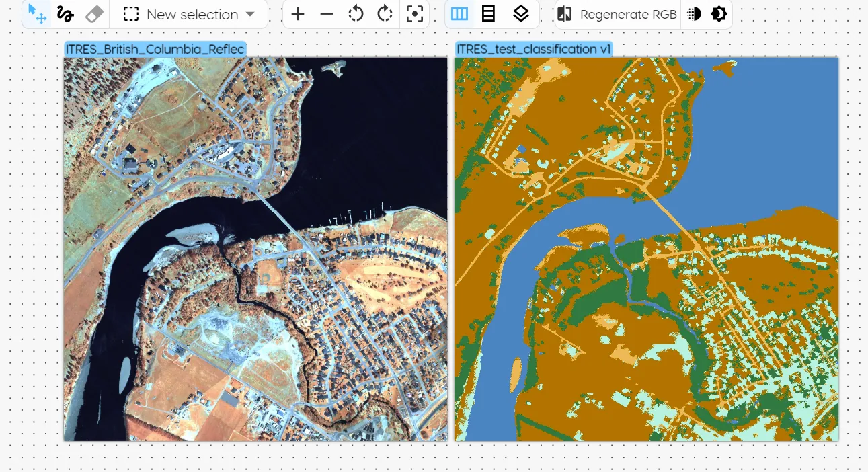Click the compare icon beside Regenerate RGB

(x=565, y=14)
